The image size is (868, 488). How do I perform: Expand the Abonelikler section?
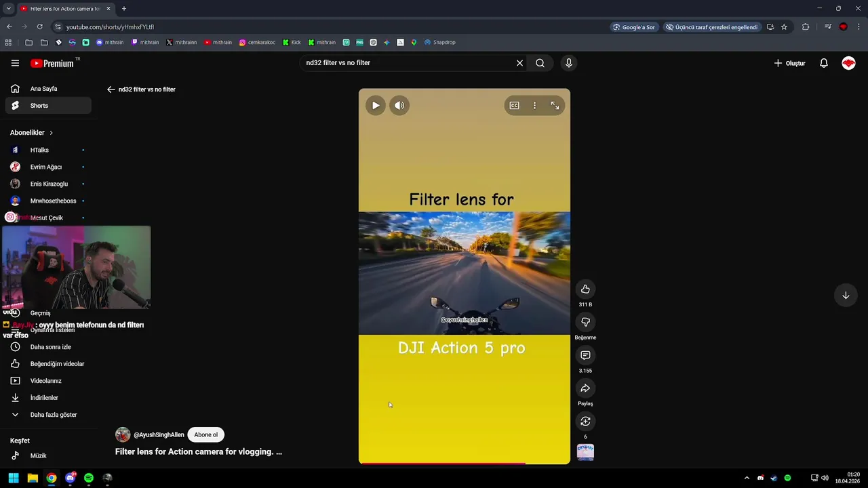tap(32, 133)
